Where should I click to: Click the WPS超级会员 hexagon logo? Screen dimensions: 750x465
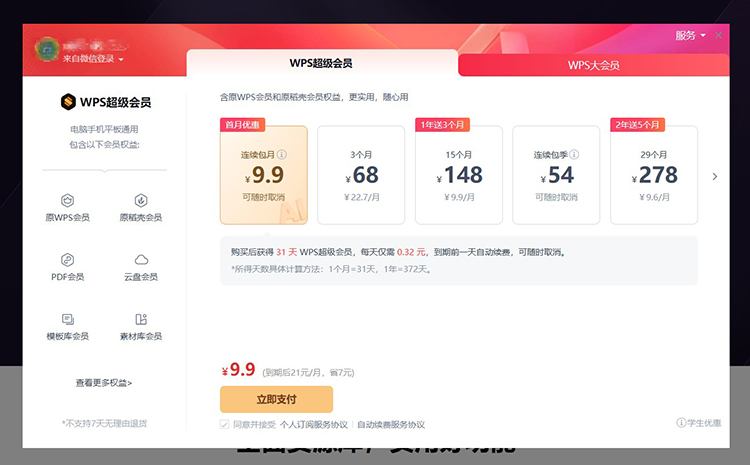point(68,102)
